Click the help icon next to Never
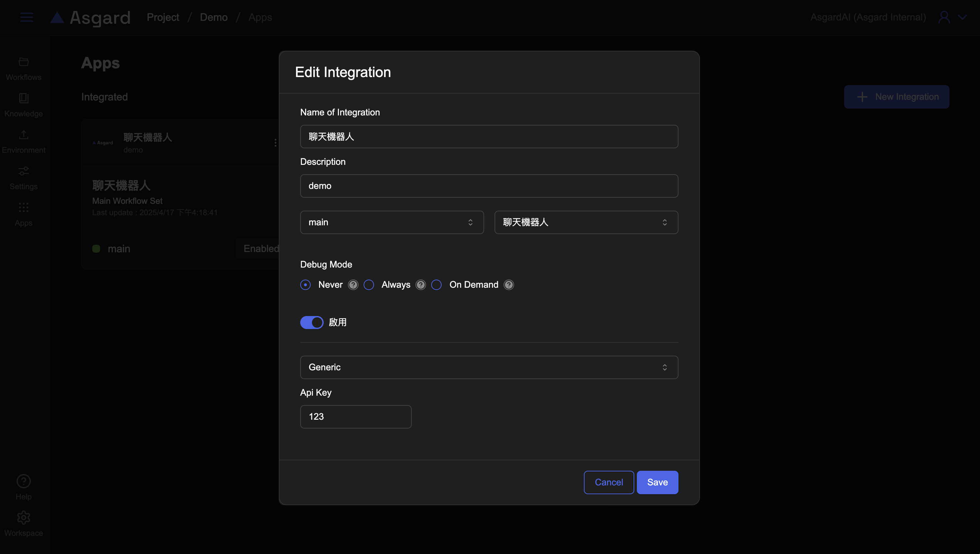 (353, 285)
